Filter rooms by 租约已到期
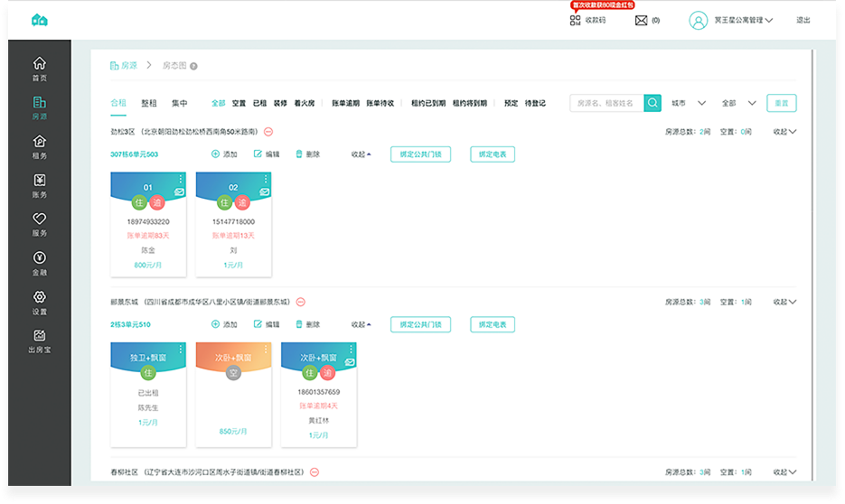The image size is (845, 504). tap(428, 103)
